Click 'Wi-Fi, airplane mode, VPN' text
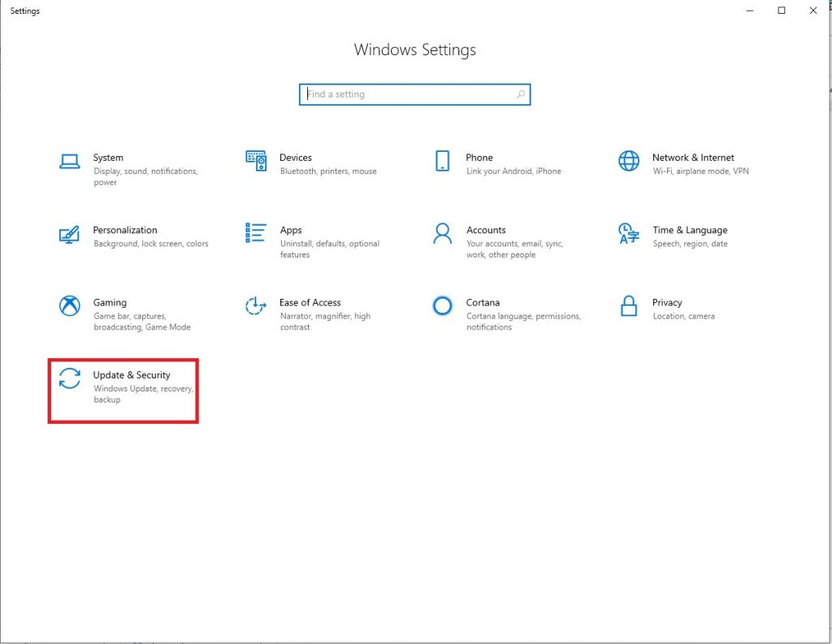The height and width of the screenshot is (644, 832). (x=701, y=171)
